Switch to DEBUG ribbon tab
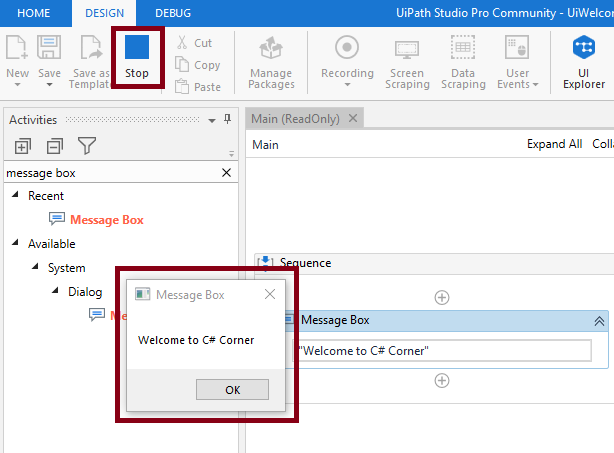The image size is (614, 453). 173,13
